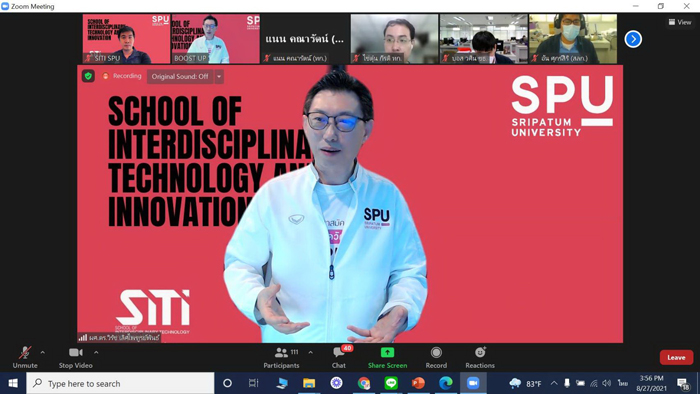The image size is (700, 394).
Task: Click the green Share Screen icon
Action: (388, 353)
